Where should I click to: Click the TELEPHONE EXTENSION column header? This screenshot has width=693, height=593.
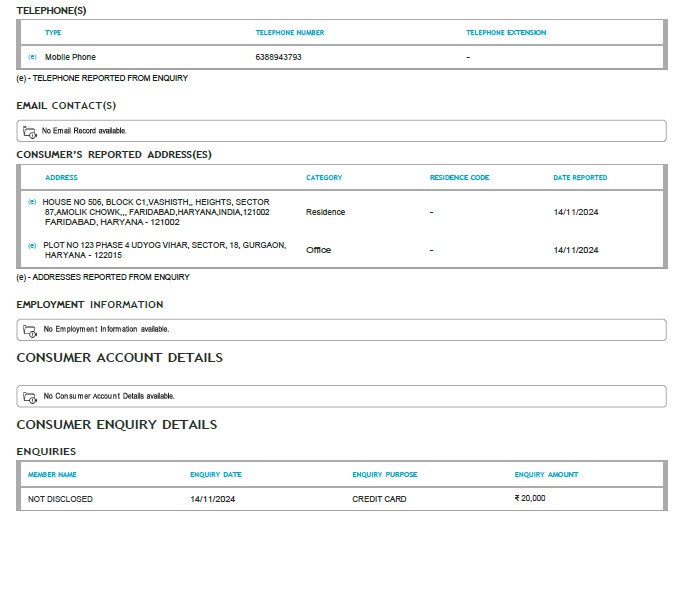tap(506, 33)
